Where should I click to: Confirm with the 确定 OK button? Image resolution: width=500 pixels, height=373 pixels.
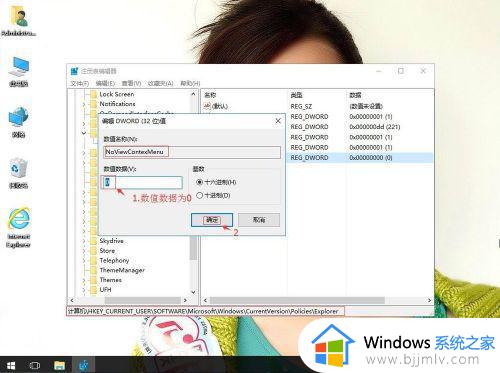[212, 220]
